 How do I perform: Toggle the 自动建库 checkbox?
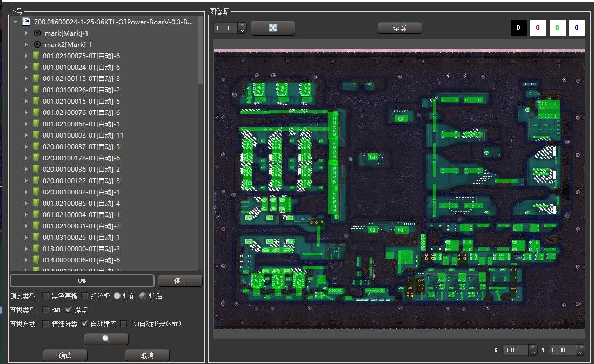(x=84, y=324)
